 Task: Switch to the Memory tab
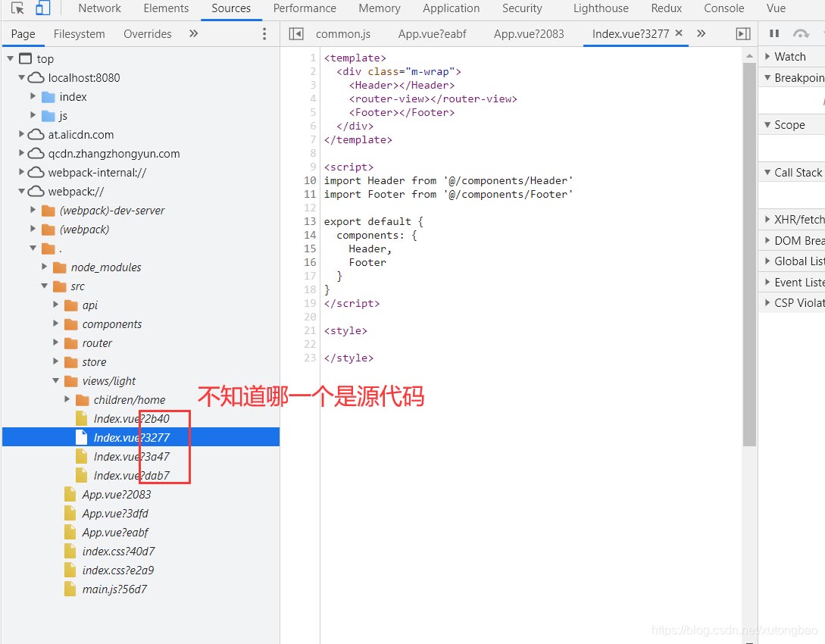point(379,8)
